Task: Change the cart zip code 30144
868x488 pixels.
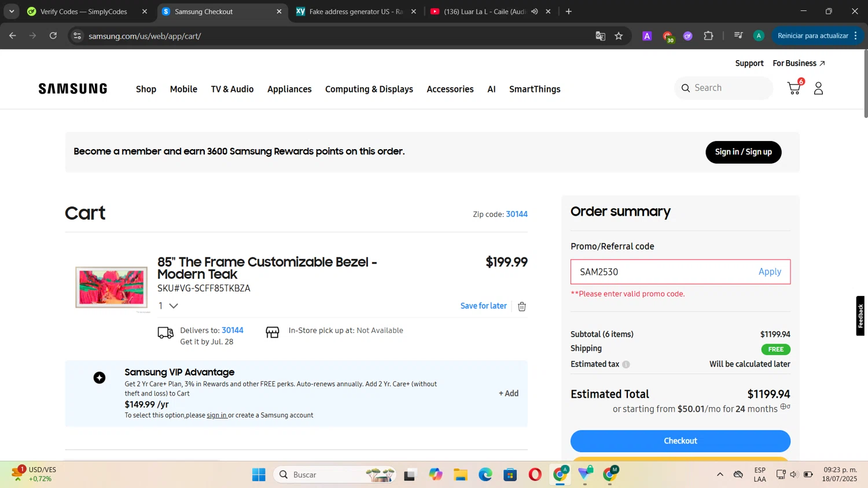Action: [517, 214]
